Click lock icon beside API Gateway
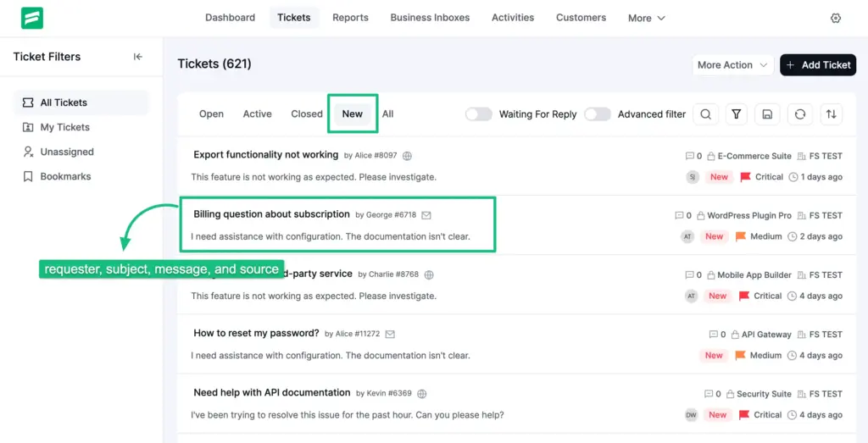The height and width of the screenshot is (443, 868). [x=735, y=335]
